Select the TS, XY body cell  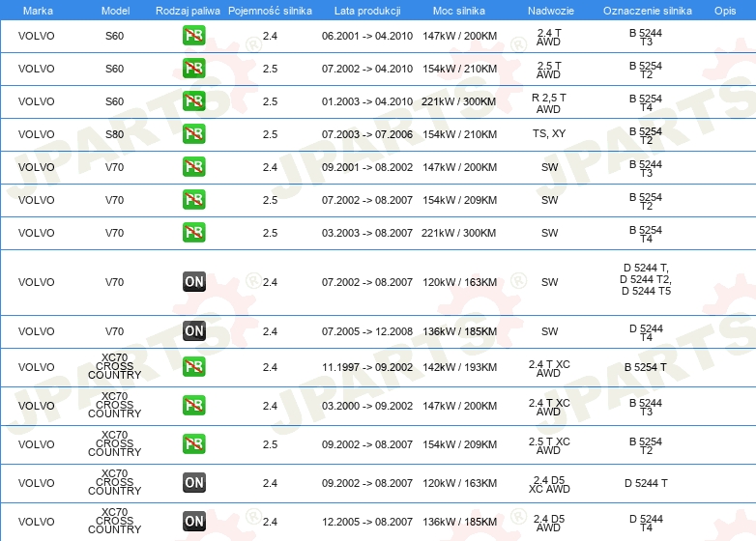[549, 133]
